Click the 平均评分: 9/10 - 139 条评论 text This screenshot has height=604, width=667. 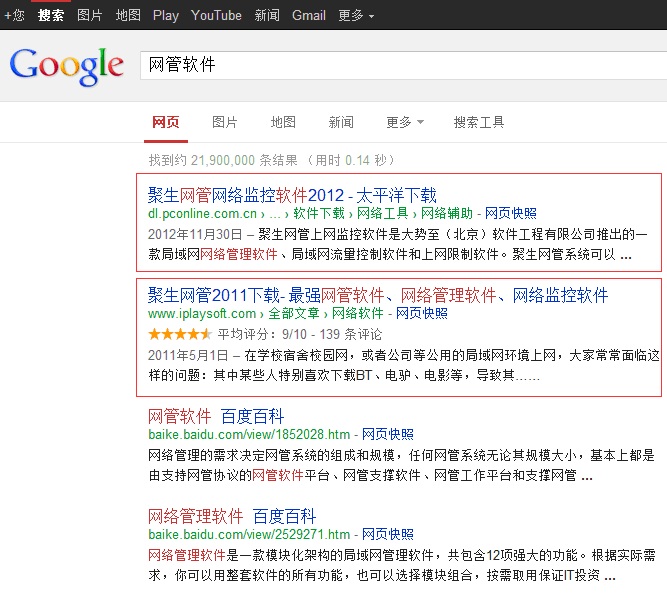(299, 334)
